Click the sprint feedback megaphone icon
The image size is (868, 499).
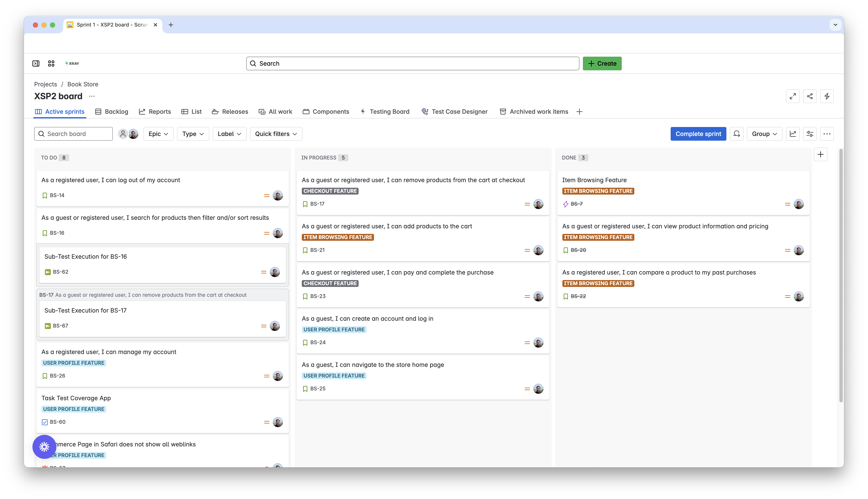point(737,134)
